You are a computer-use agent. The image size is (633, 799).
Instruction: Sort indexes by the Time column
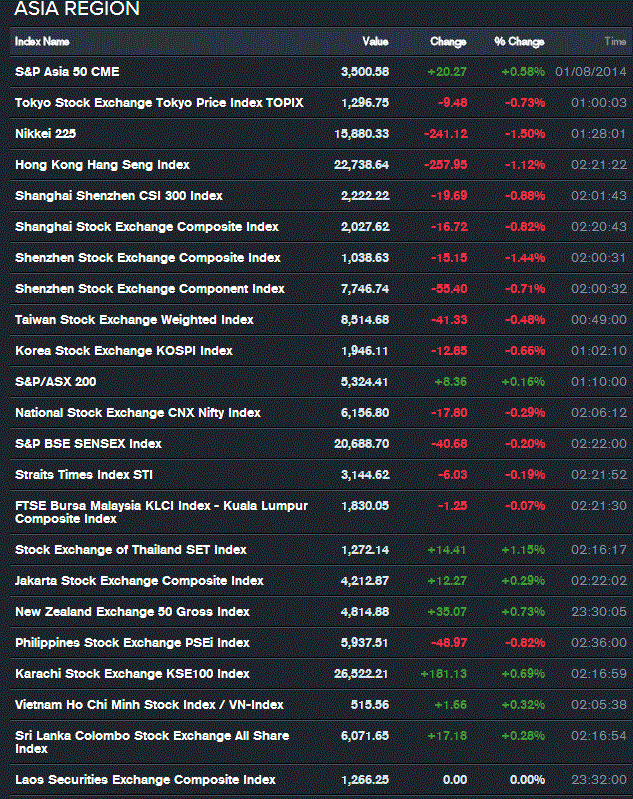(x=615, y=42)
